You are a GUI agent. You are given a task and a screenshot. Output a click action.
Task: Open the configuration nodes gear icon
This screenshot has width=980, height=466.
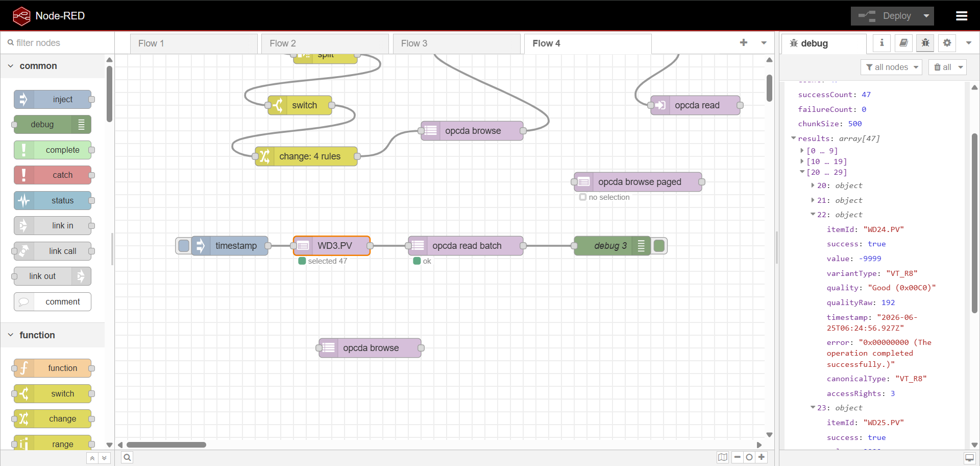click(947, 43)
